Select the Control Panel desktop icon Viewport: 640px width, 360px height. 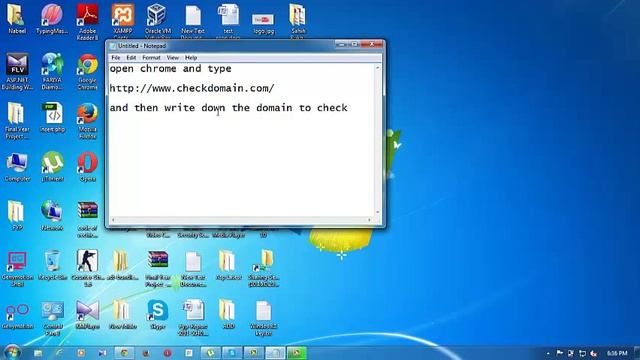click(53, 318)
